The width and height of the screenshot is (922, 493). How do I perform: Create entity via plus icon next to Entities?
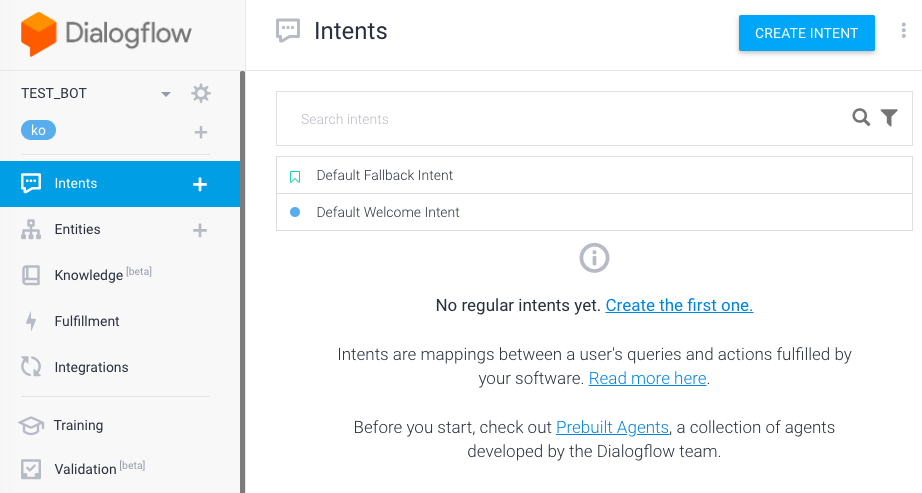[x=200, y=230]
